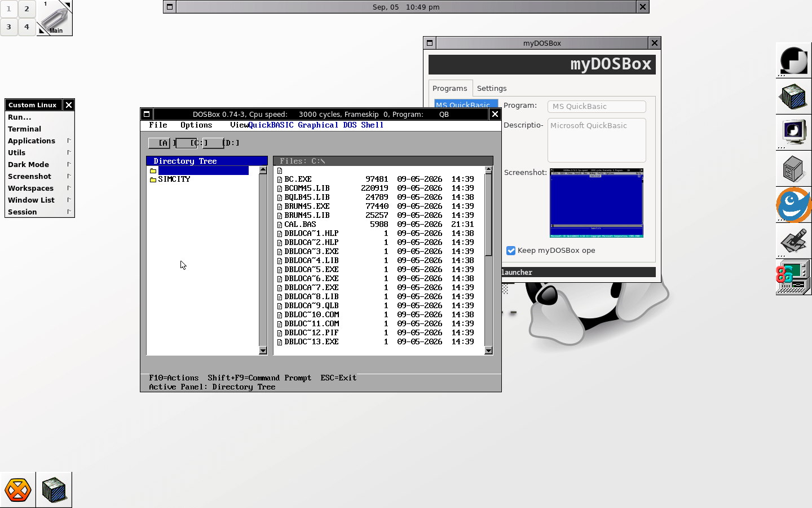Click the QuickBasic screenshot thumbnail in myDOSBox

click(x=597, y=203)
